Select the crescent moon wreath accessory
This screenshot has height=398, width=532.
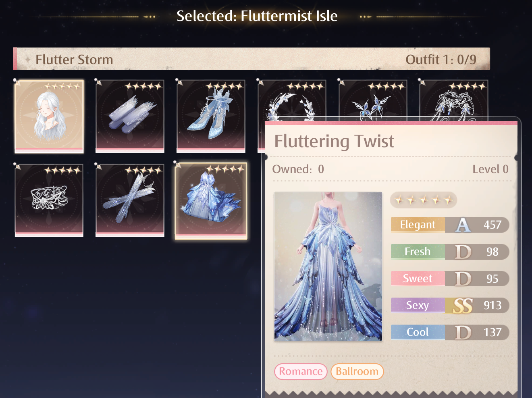pos(292,101)
